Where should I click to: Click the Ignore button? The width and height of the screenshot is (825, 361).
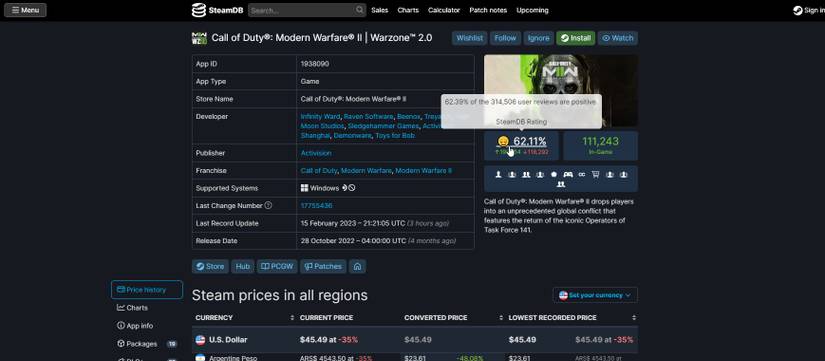(538, 38)
